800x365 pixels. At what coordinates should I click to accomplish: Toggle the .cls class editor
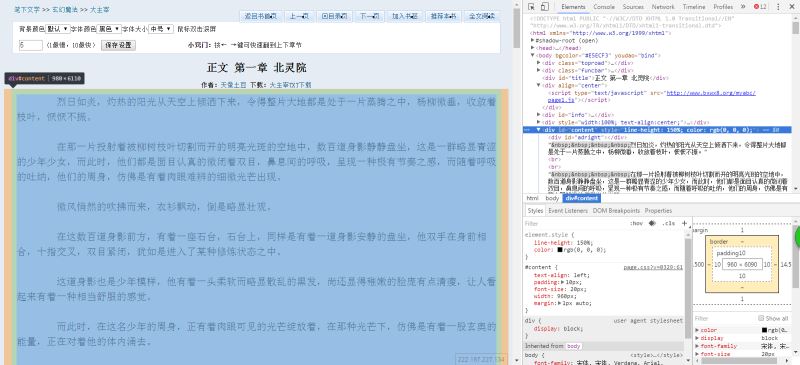coord(668,224)
